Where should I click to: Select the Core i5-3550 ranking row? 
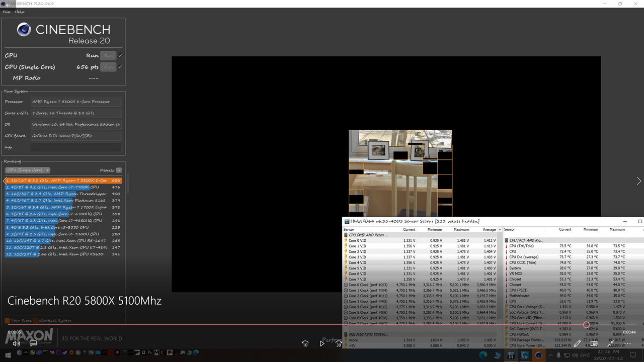[x=63, y=227]
